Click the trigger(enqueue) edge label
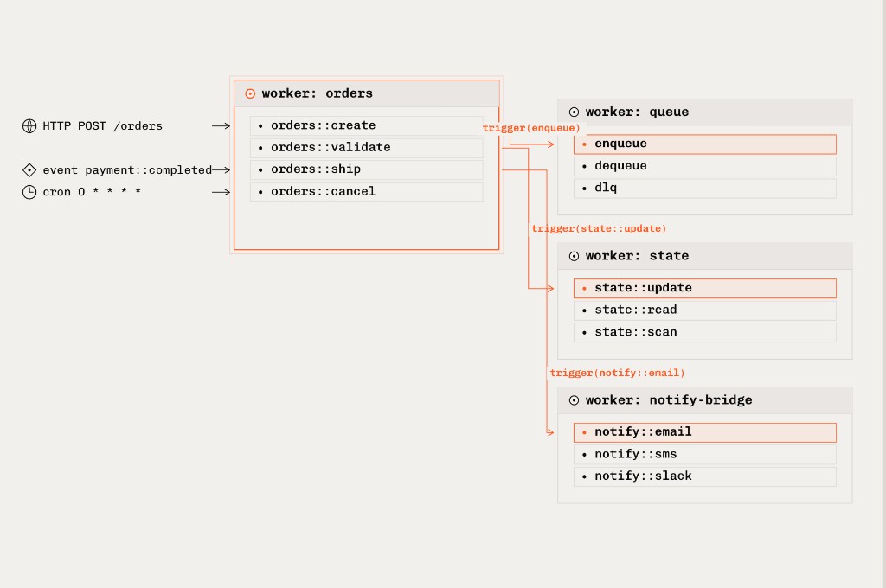The height and width of the screenshot is (588, 886). [x=531, y=128]
